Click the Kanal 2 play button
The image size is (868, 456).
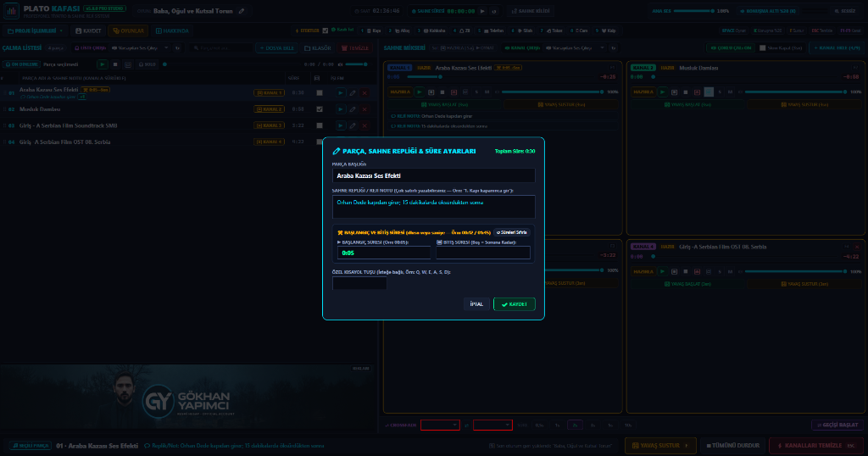pyautogui.click(x=662, y=92)
